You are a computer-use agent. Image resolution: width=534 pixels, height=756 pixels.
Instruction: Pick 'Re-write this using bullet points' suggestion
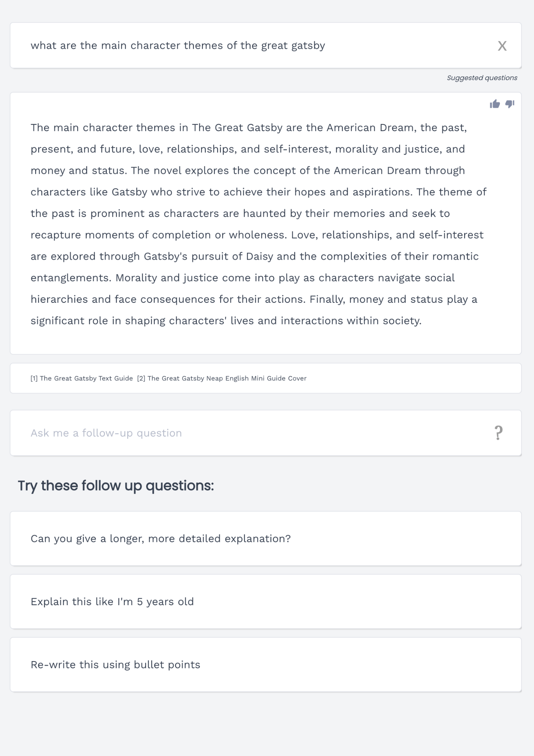[x=115, y=665]
